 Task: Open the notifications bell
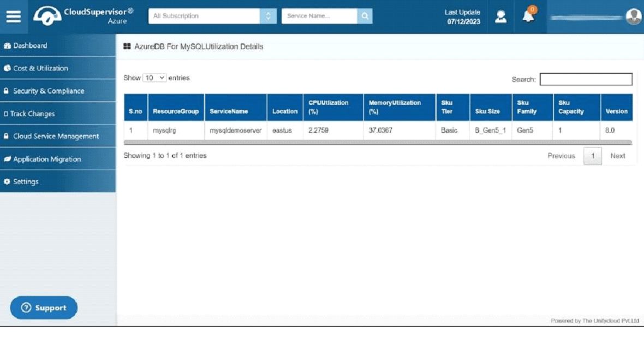pyautogui.click(x=529, y=16)
